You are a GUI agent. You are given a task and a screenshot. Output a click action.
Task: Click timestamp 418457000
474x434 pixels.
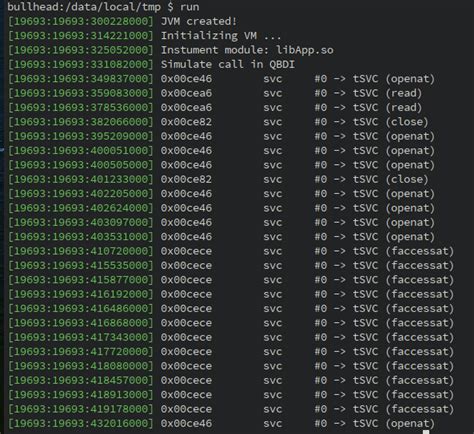pos(119,380)
